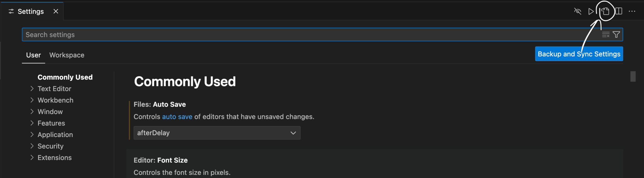Open the settings filter funnel icon
This screenshot has width=644, height=178.
click(x=616, y=35)
